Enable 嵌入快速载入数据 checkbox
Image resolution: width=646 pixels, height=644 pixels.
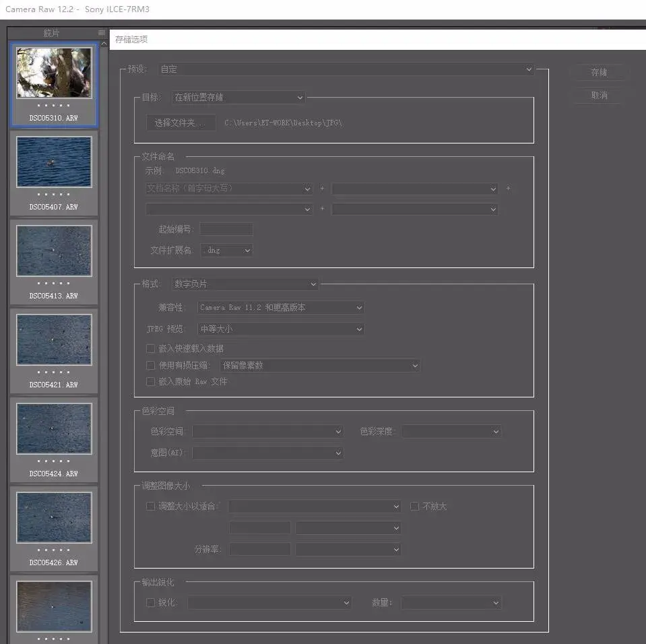(151, 349)
